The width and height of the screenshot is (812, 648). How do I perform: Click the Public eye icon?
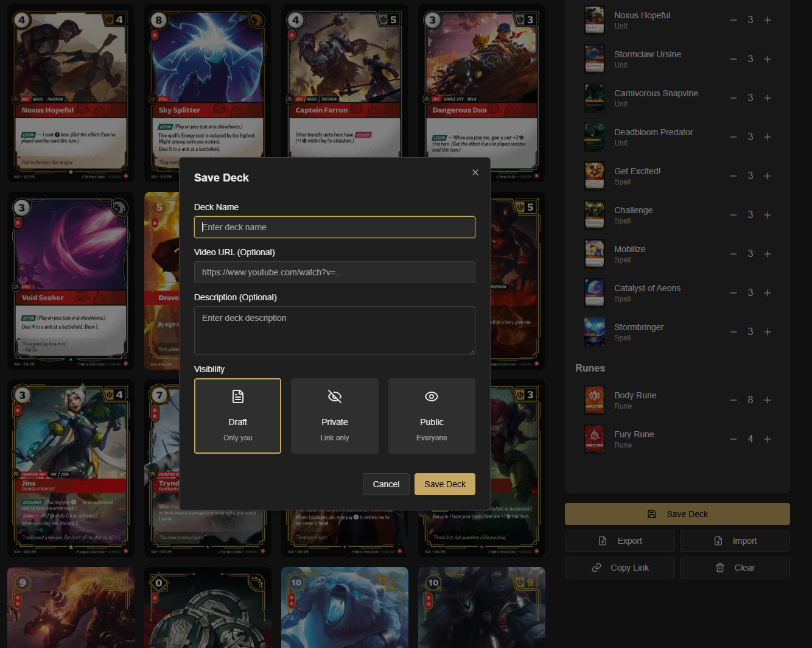coord(432,396)
